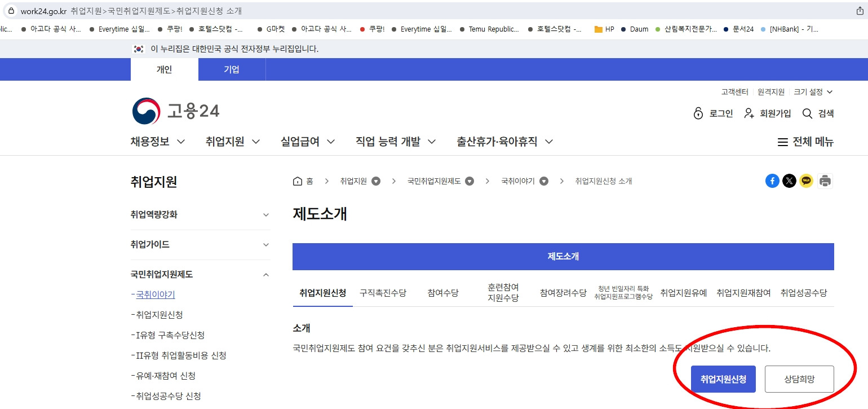
Task: Open breadcrumb 국민취업지원제도 dropdown arrow
Action: tap(470, 181)
